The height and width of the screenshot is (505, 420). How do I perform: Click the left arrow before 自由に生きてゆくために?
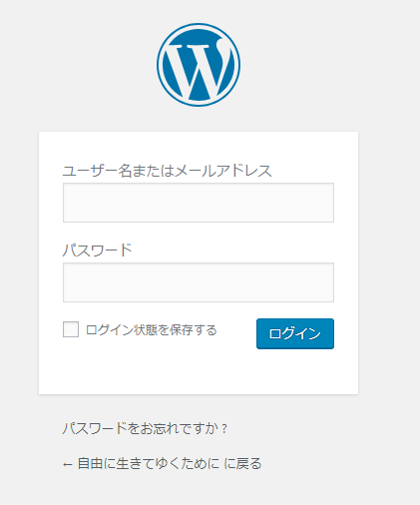click(68, 464)
